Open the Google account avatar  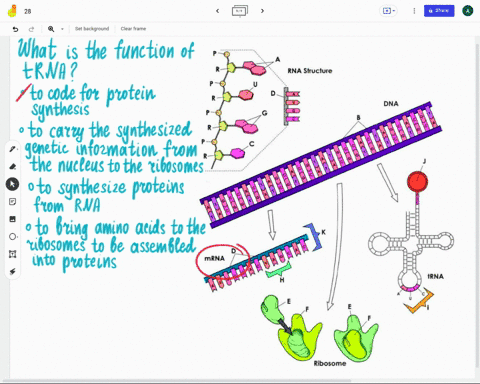click(x=468, y=11)
